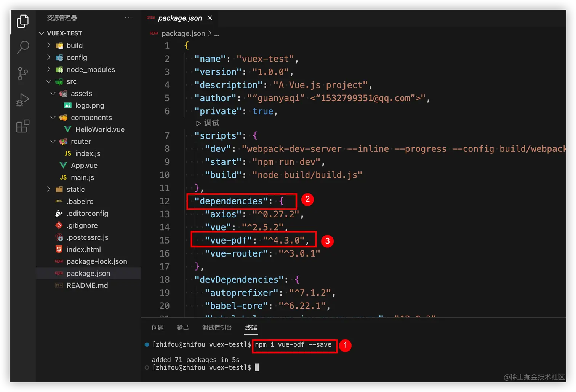
Task: Switch to the 调试控制台 panel tab
Action: point(217,328)
